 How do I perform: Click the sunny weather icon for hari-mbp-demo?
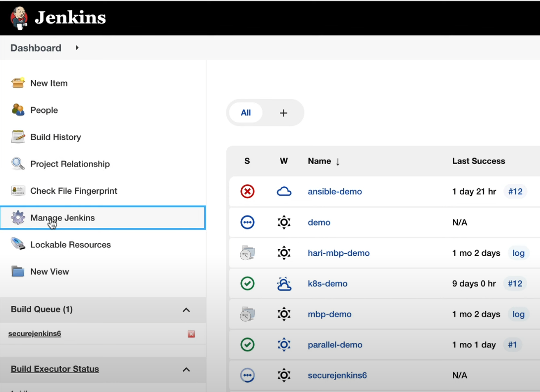point(284,253)
